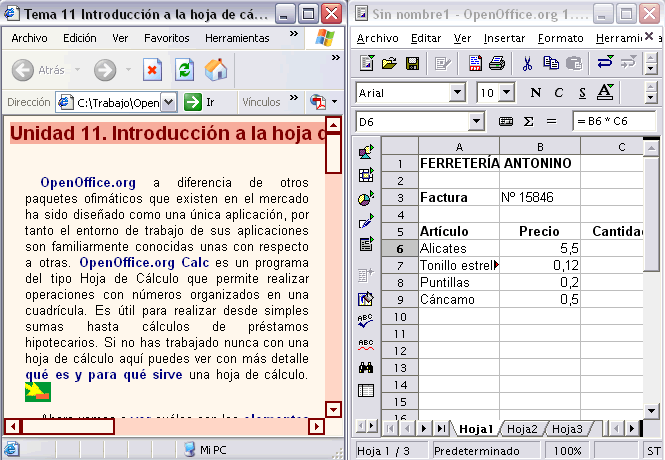
Task: Click the Stop icon in Internet Explorer
Action: click(x=152, y=70)
